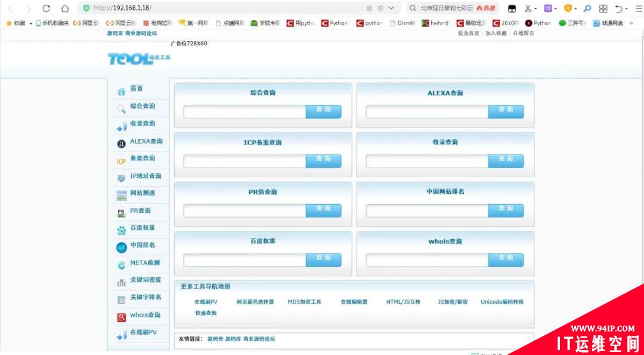Click the green security shield in address bar
Viewport: 644px width, 355px height.
tap(86, 8)
